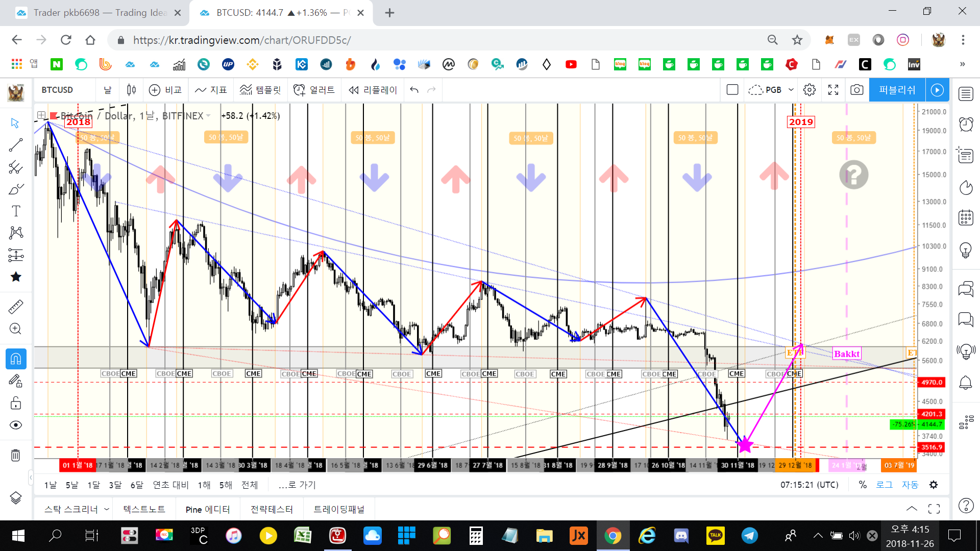Set time range to 3달
The width and height of the screenshot is (980, 551).
coord(115,485)
